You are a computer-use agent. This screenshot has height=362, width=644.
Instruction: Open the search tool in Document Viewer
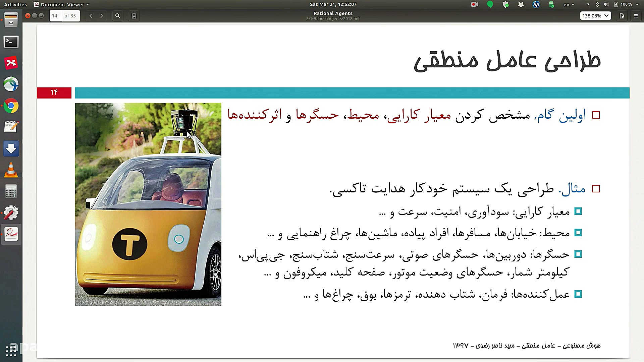117,15
